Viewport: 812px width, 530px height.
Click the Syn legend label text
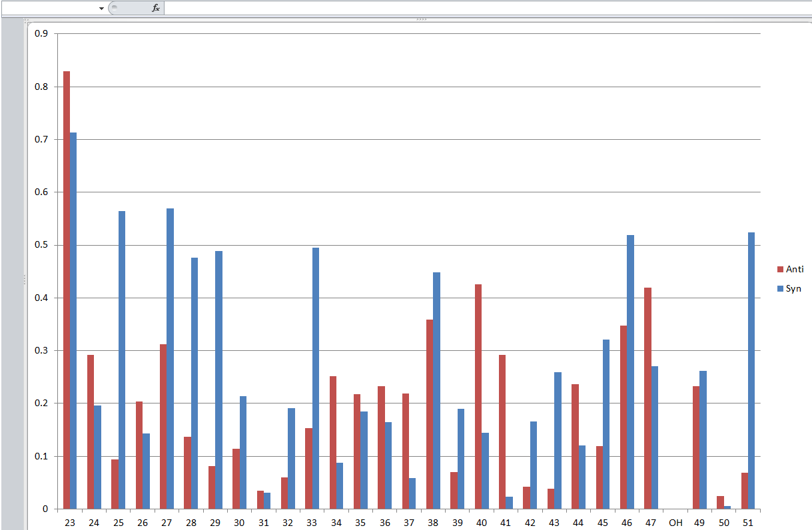[793, 289]
